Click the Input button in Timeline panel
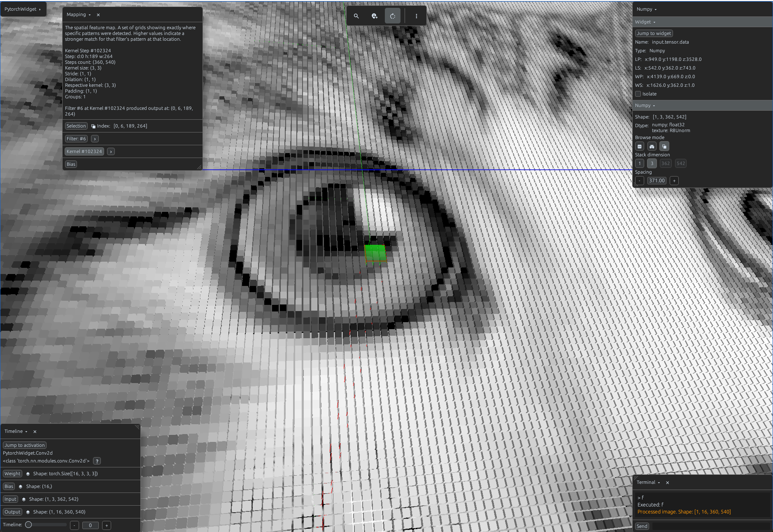 (x=10, y=499)
